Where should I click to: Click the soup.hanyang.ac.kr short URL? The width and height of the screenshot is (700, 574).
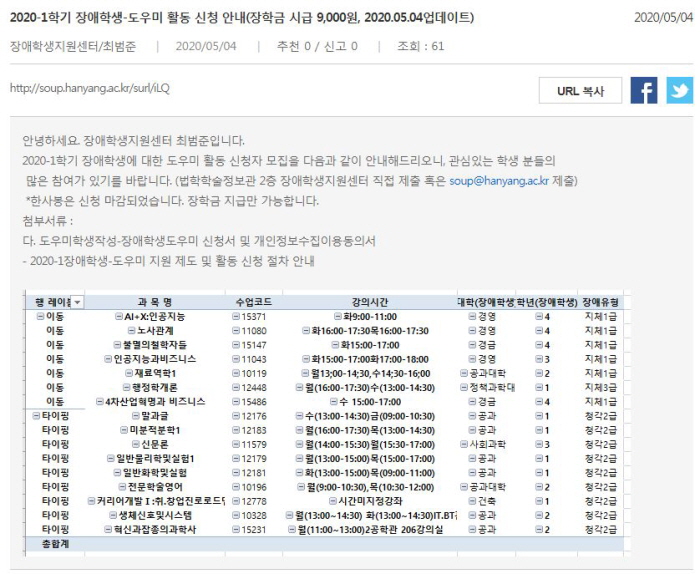click(90, 88)
